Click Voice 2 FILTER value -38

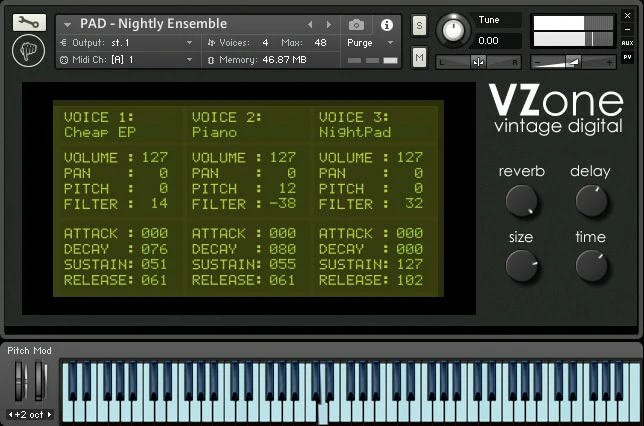[283, 203]
